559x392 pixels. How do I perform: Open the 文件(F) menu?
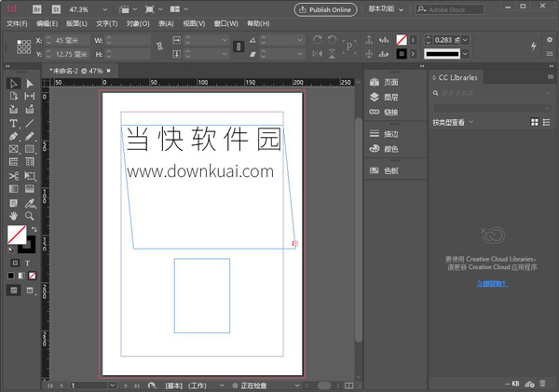tap(17, 24)
